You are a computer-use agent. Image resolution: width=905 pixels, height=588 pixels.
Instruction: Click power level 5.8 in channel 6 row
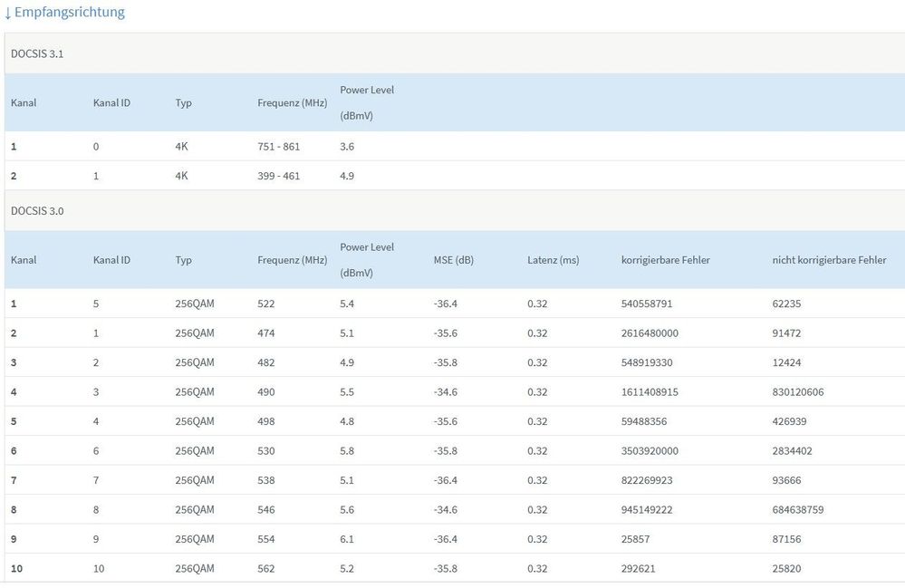(x=347, y=450)
